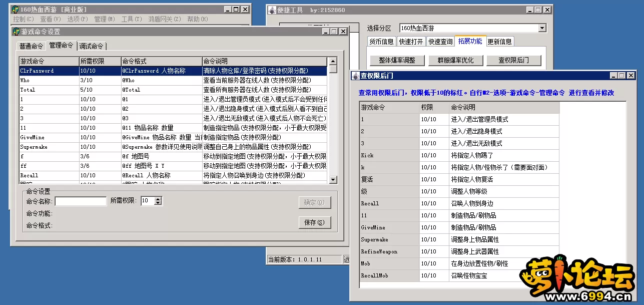The image size is (644, 305).
Task: Click the 整体爆率调整 button
Action: click(397, 60)
